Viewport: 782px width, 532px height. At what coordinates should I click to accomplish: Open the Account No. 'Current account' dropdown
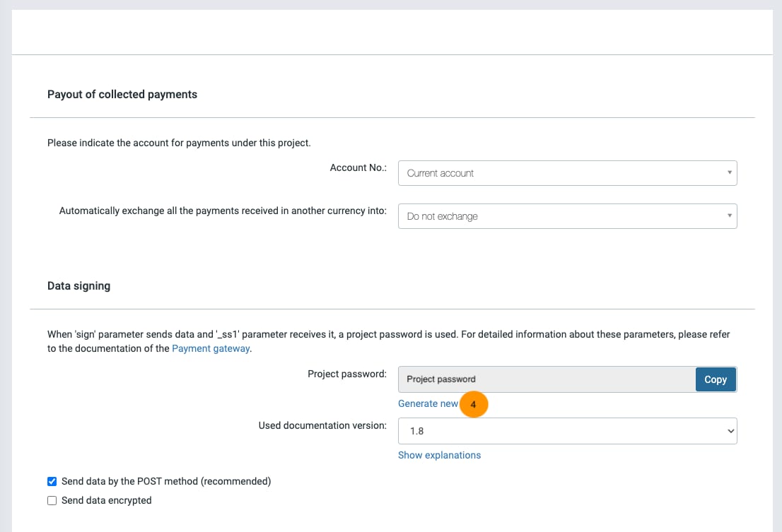pyautogui.click(x=567, y=173)
